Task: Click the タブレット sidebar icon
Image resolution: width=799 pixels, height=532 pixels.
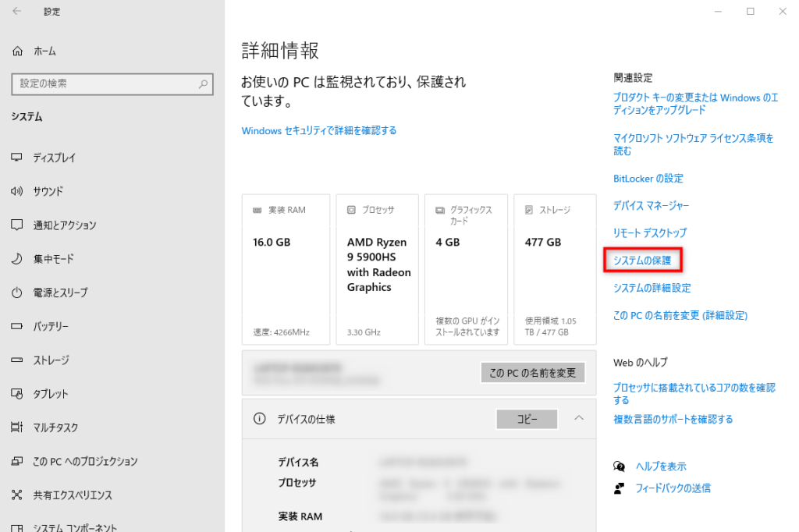Action: (x=16, y=394)
